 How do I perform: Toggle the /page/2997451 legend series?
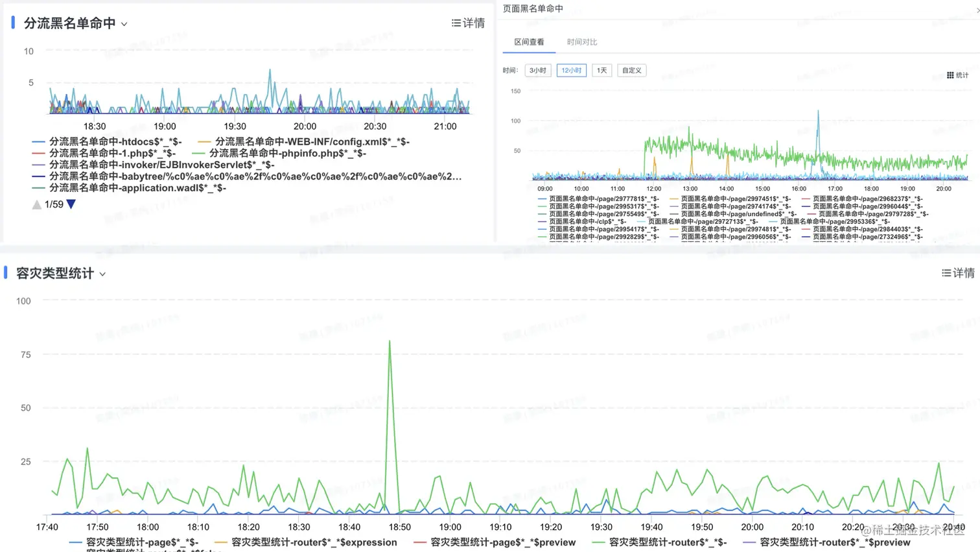[x=730, y=199]
